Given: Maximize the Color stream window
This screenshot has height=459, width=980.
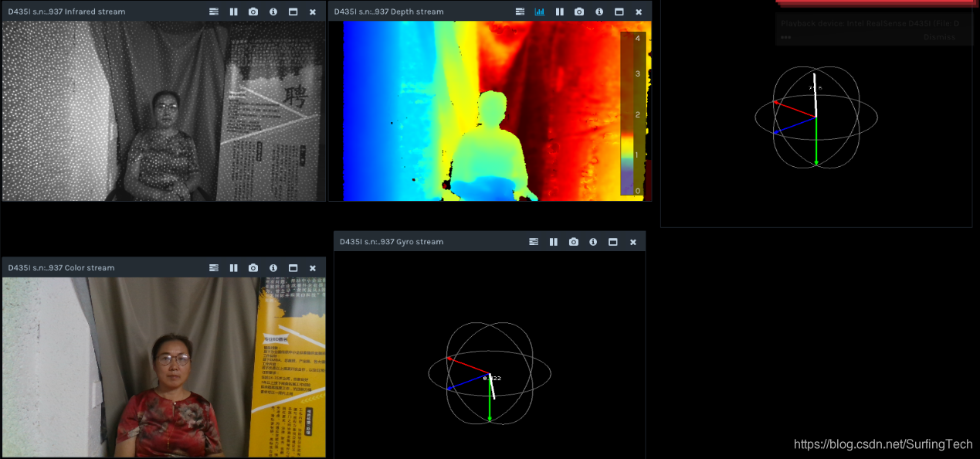Looking at the screenshot, I should [x=293, y=267].
